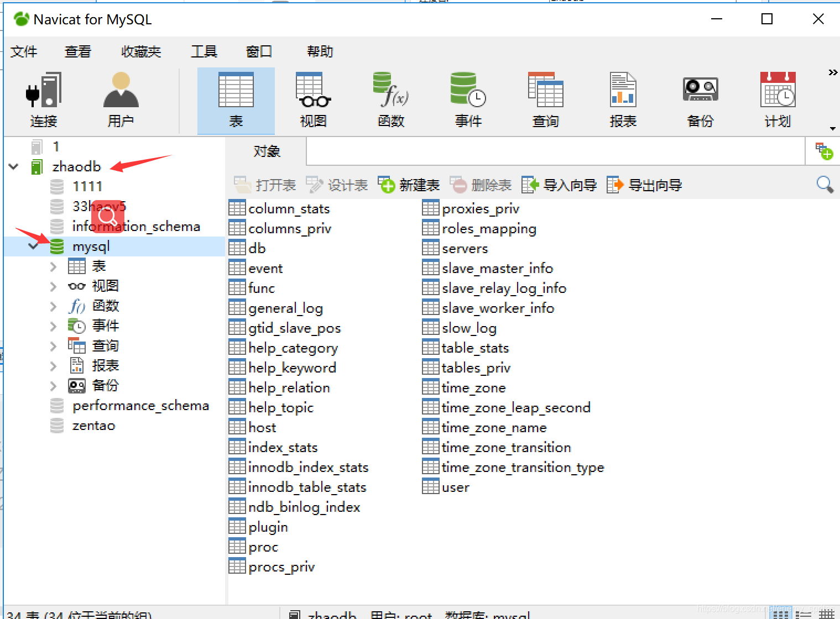This screenshot has width=840, height=619.
Task: Switch to detail list view in status bar
Action: pyautogui.click(x=803, y=613)
